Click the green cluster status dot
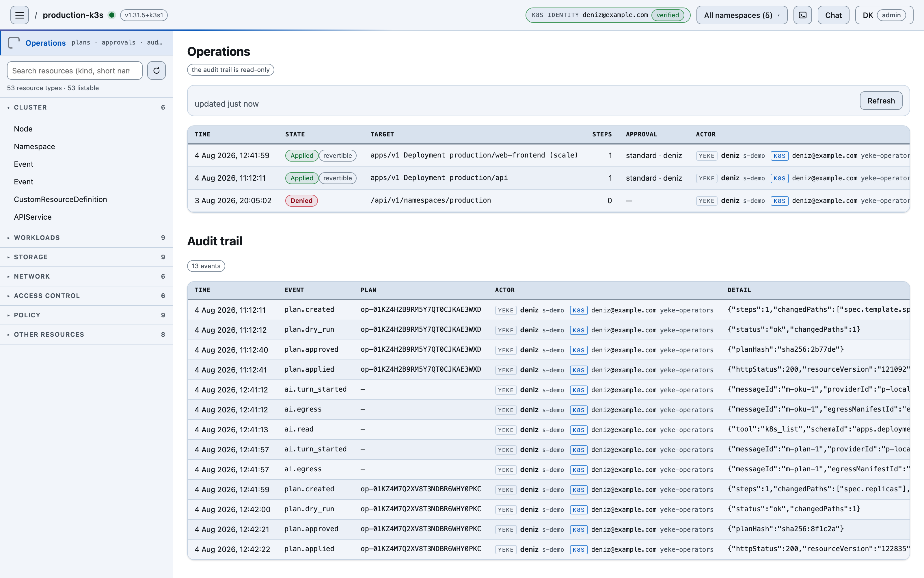Image resolution: width=924 pixels, height=578 pixels. click(112, 15)
